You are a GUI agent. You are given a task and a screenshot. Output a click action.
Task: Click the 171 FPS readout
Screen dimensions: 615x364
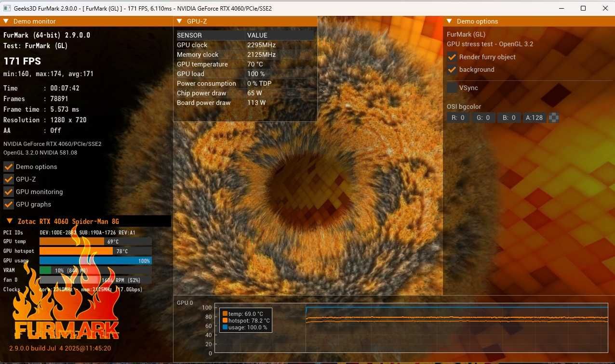(22, 61)
